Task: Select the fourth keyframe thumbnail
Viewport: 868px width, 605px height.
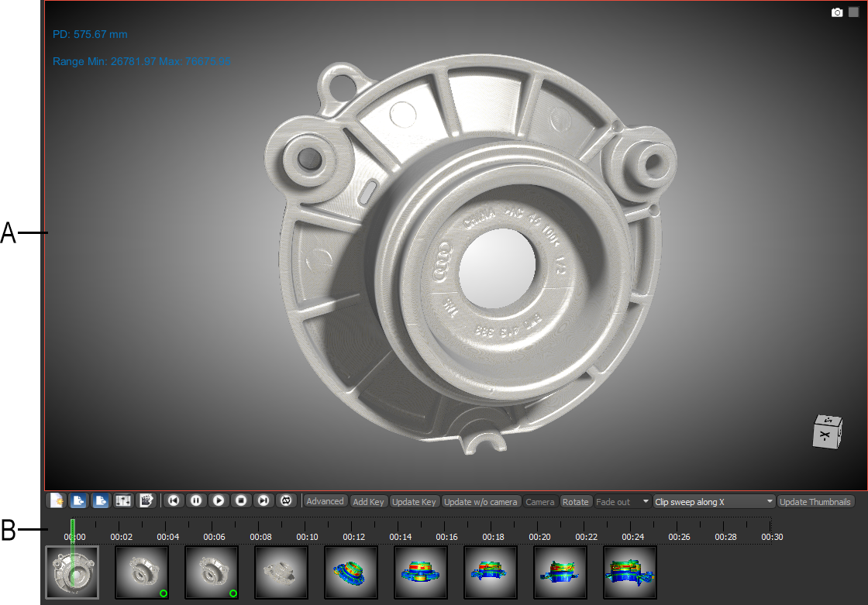Action: [281, 572]
